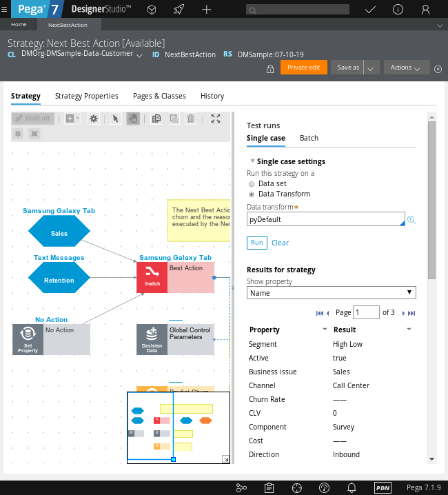Image resolution: width=448 pixels, height=495 pixels.
Task: Click the paste icon in canvas toolbar
Action: pos(174,119)
